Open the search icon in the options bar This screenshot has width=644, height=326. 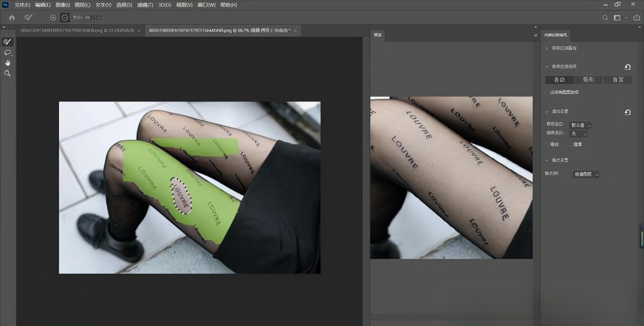tap(605, 18)
